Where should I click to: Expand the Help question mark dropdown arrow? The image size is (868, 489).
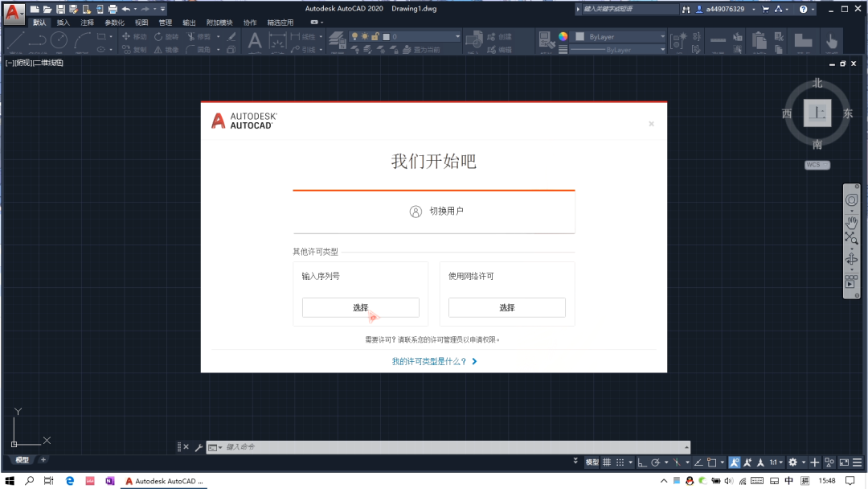tap(813, 10)
